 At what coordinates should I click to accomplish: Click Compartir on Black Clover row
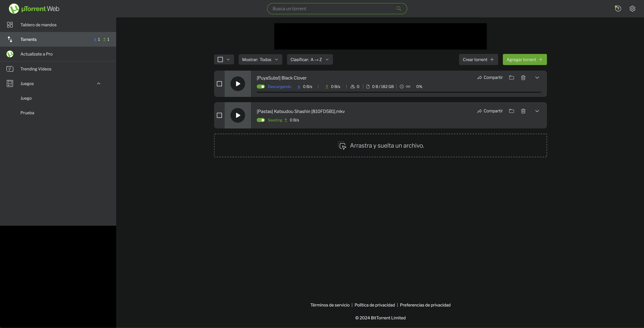tap(490, 78)
